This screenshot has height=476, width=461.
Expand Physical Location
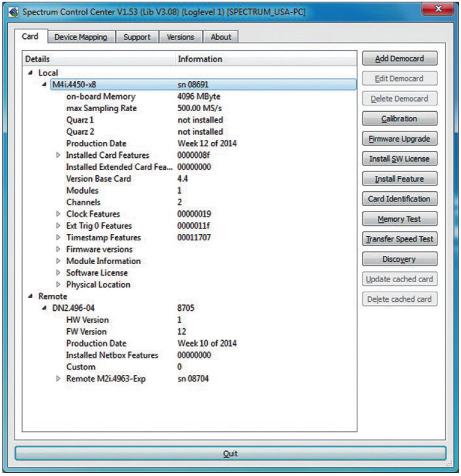[x=58, y=285]
